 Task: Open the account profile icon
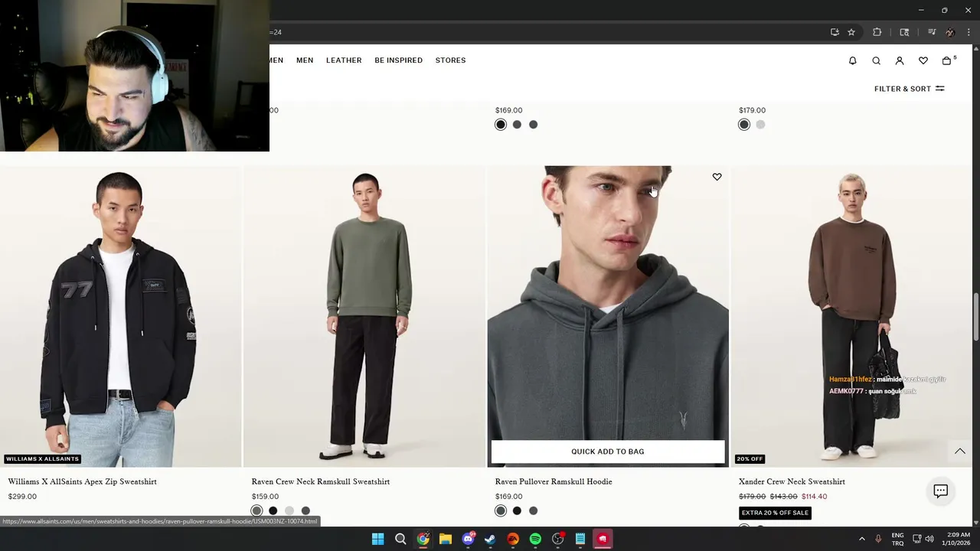pos(900,60)
